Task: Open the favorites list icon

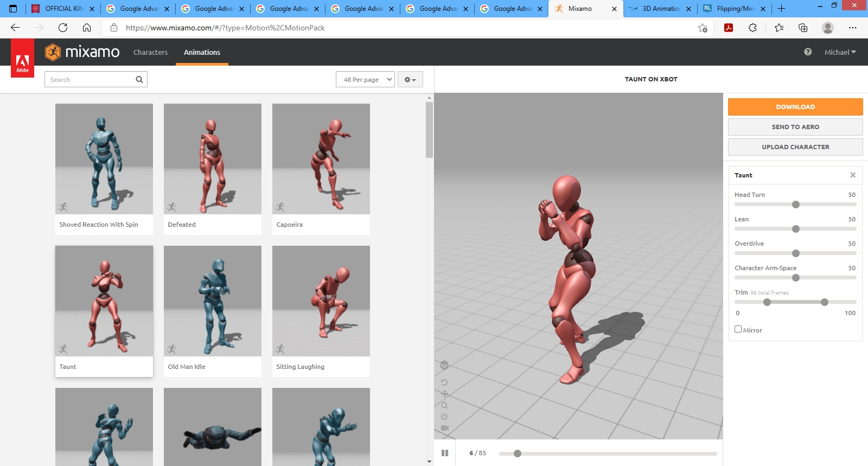Action: pyautogui.click(x=779, y=28)
